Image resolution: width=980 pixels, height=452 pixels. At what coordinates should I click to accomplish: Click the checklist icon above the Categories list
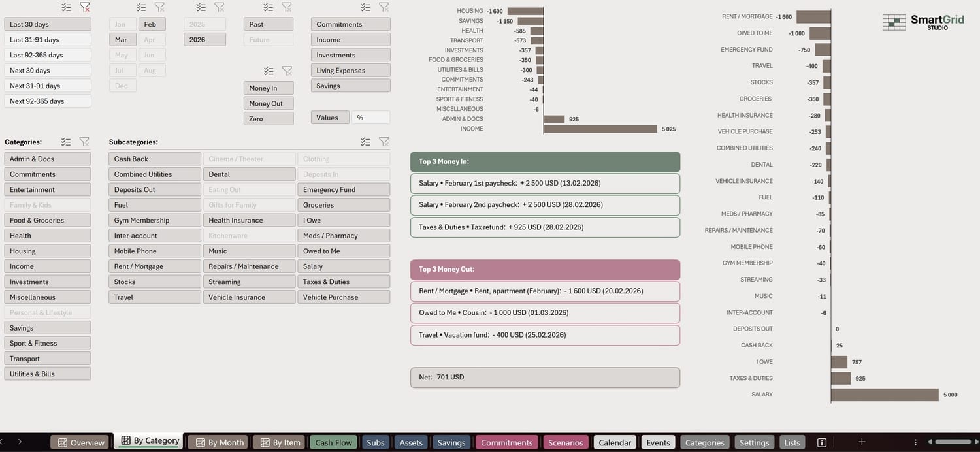click(x=65, y=141)
